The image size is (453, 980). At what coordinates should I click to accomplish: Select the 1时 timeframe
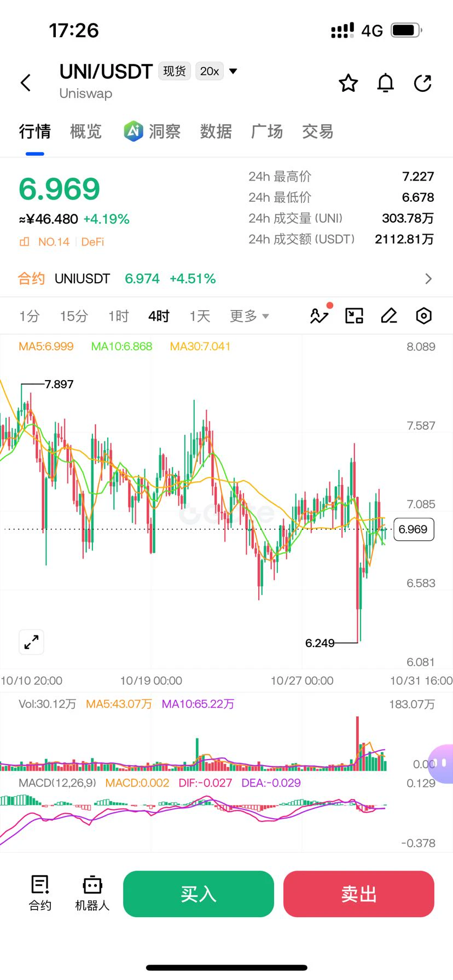coord(118,316)
